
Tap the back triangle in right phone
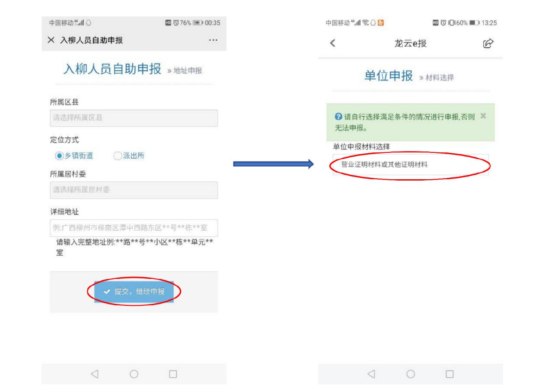[x=371, y=374]
